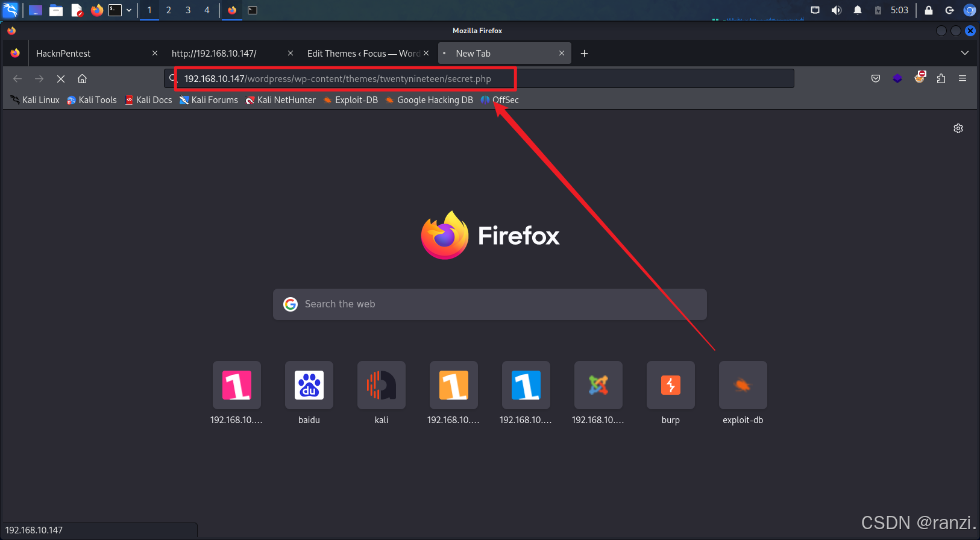Image resolution: width=980 pixels, height=540 pixels.
Task: Launch Firefox from the taskbar panel
Action: [96, 10]
